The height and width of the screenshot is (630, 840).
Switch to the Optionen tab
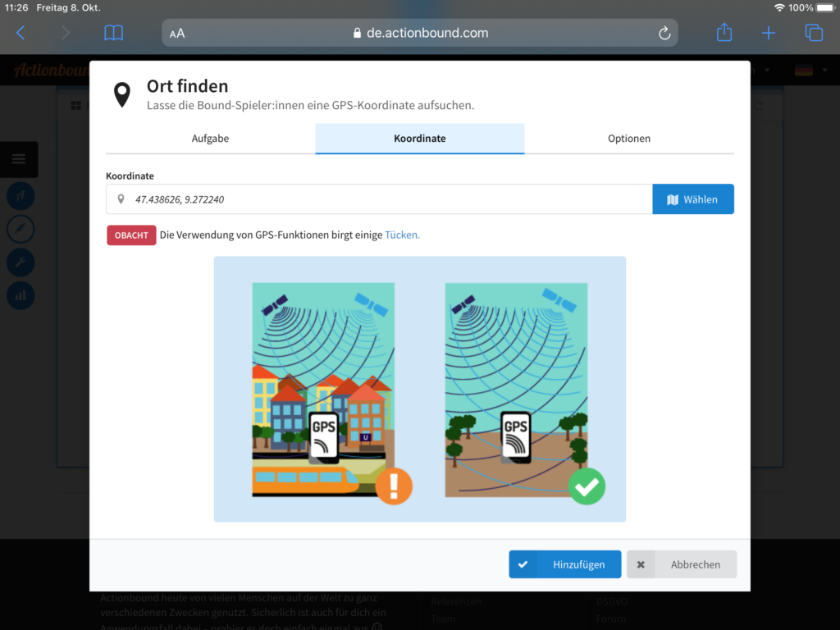point(628,139)
